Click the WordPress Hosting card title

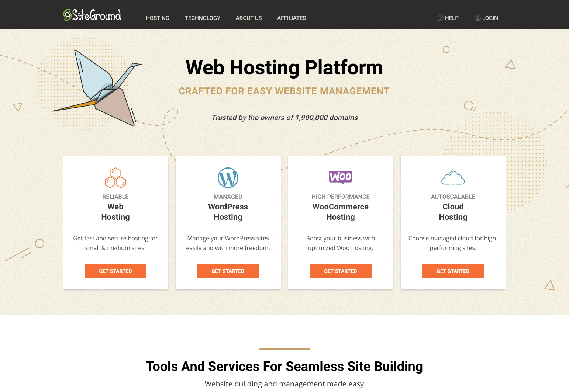[228, 212]
